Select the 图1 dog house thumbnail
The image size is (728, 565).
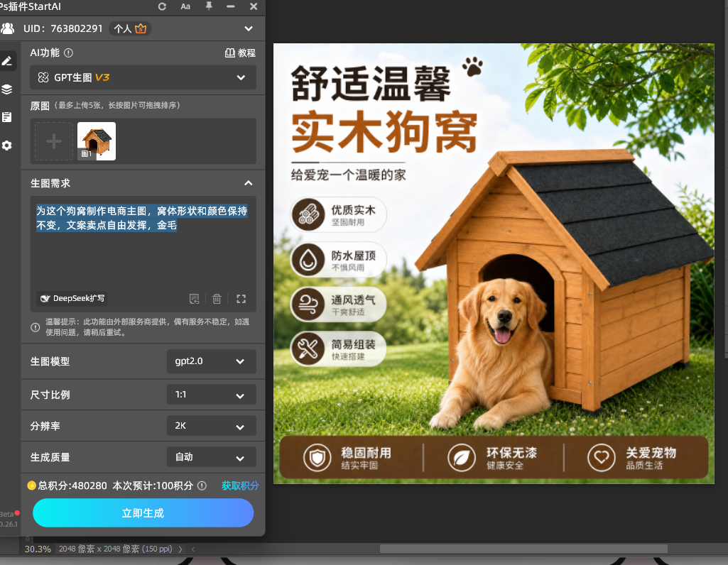coord(97,141)
